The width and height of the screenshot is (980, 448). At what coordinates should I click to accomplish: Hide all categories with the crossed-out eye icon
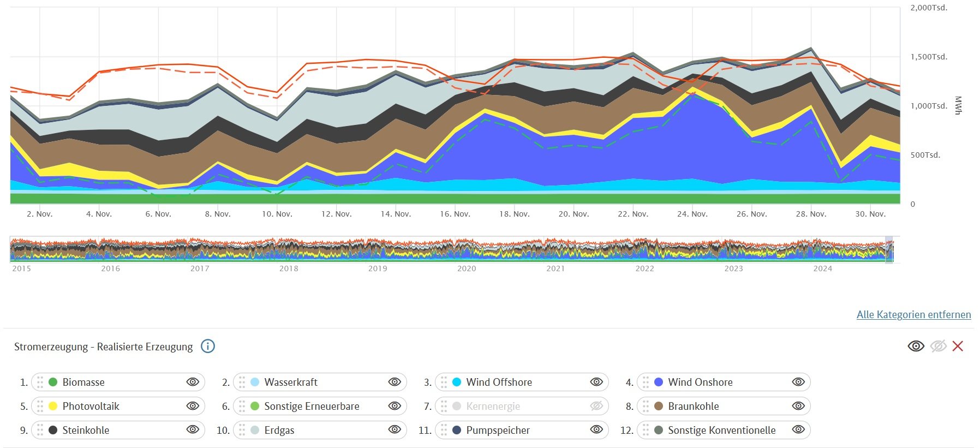[x=938, y=346]
